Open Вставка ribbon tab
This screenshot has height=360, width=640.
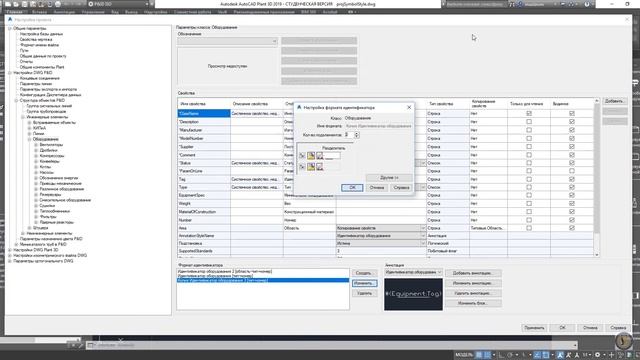(x=39, y=12)
